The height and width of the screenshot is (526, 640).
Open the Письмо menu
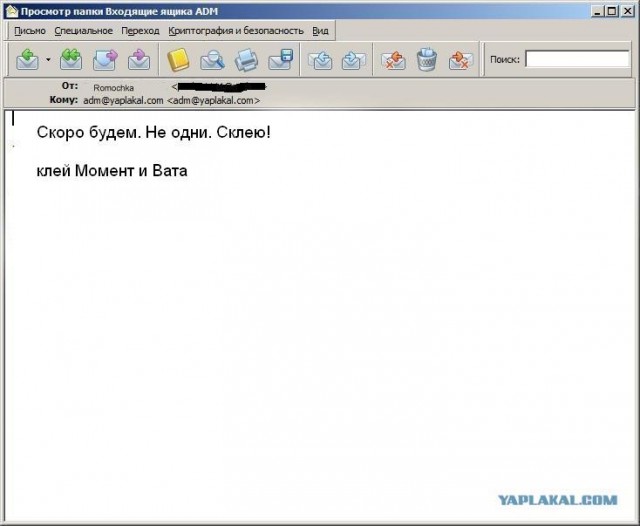coord(30,31)
